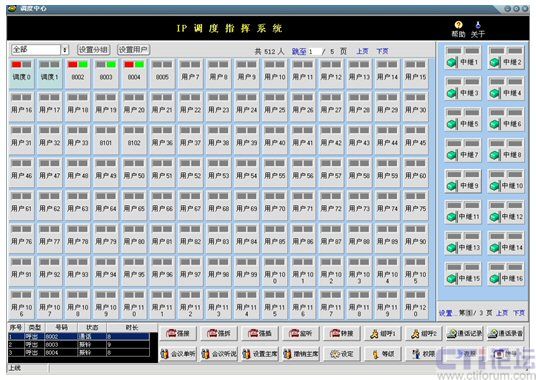This screenshot has width=536, height=380.
Task: Go to 下页 next user page
Action: click(382, 51)
